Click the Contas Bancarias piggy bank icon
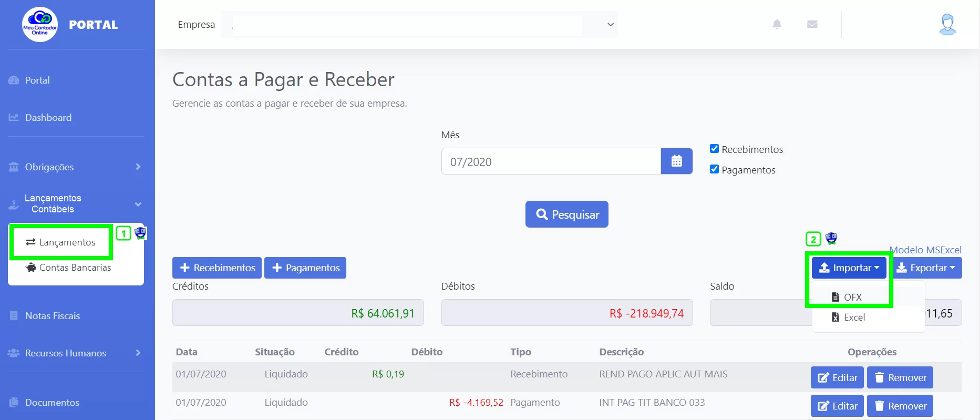Viewport: 980px width, 420px height. point(31,268)
